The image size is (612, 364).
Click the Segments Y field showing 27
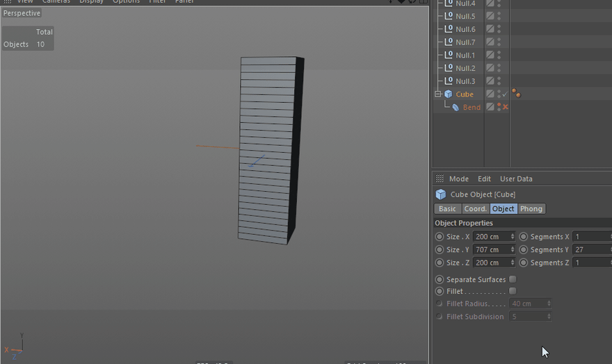pos(592,249)
